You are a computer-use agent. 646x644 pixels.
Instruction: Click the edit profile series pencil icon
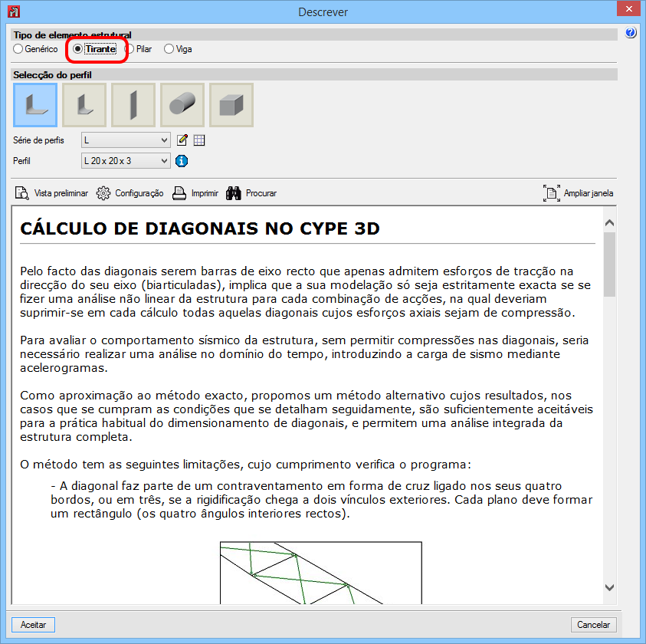tap(182, 140)
